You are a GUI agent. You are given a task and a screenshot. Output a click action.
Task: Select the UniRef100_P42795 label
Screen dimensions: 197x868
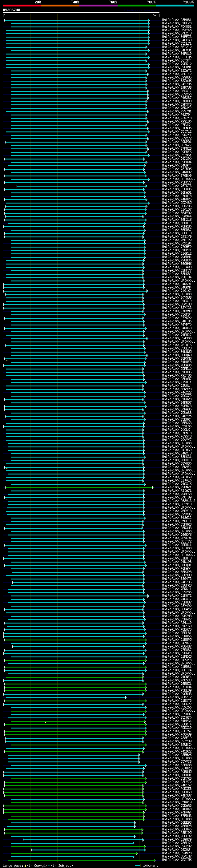177,84
